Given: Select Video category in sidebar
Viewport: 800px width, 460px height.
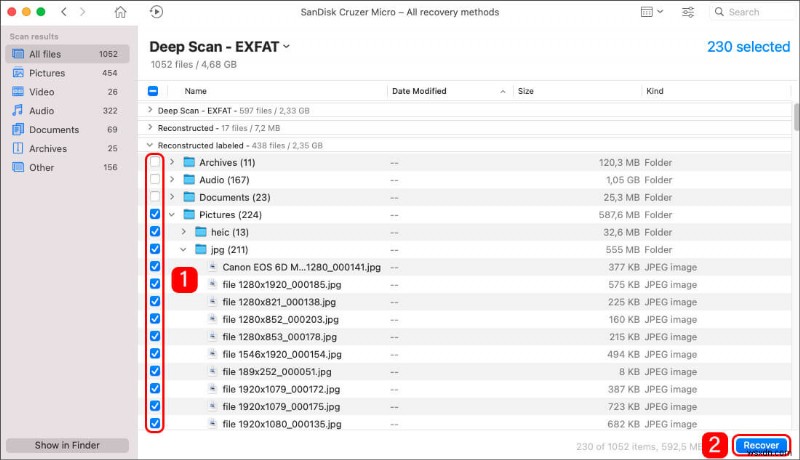Looking at the screenshot, I should (x=67, y=92).
